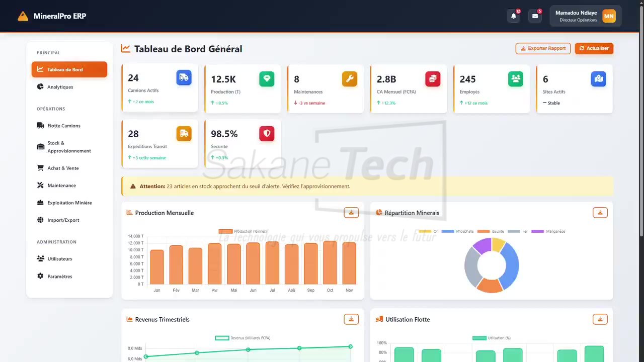Download the Utilisation Flotte chart
This screenshot has width=644, height=362.
coord(600,319)
